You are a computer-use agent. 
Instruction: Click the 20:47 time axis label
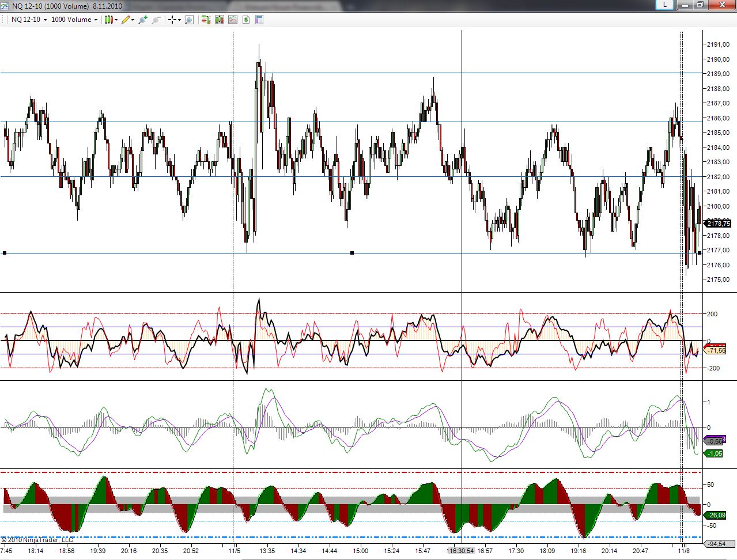click(x=641, y=551)
